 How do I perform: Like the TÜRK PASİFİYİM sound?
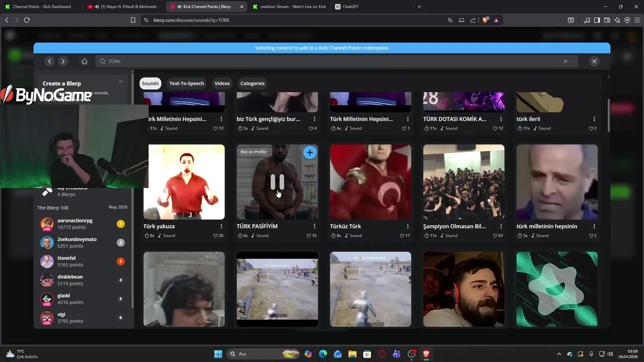[x=308, y=235]
